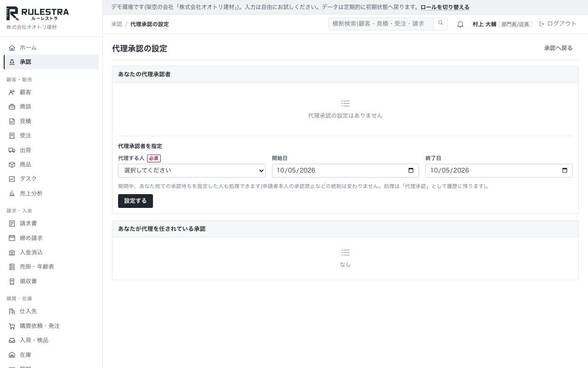Click 承認 breadcrumb link
The width and height of the screenshot is (588, 368).
click(x=117, y=24)
